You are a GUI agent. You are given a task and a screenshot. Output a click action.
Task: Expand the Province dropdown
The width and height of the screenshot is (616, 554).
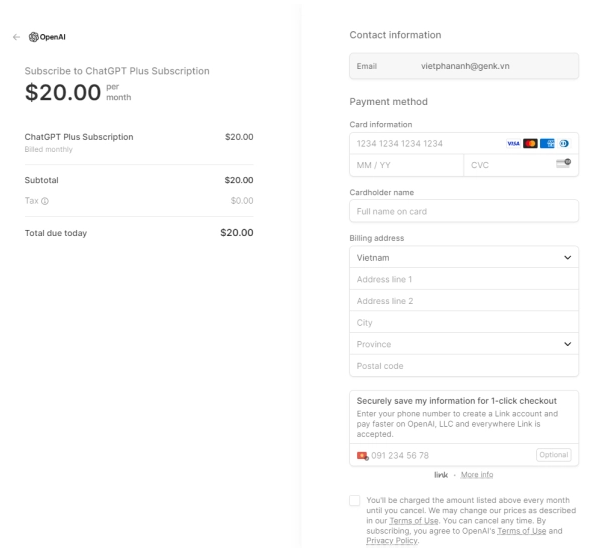pos(464,344)
